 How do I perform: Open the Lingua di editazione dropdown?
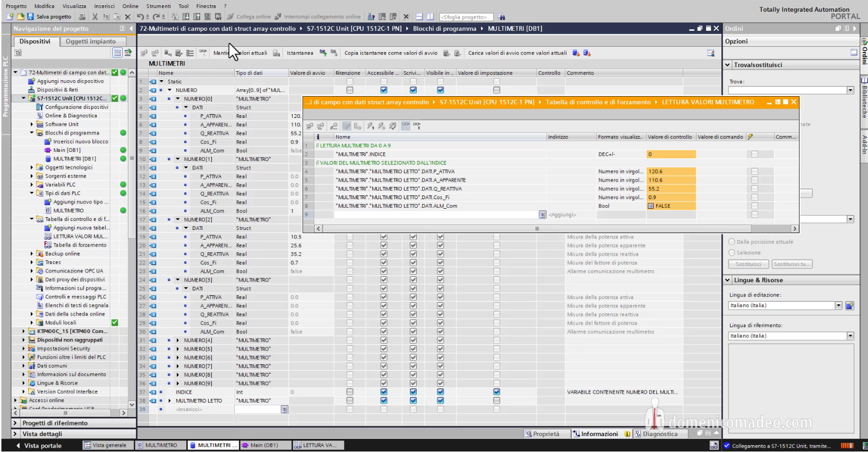(x=839, y=305)
